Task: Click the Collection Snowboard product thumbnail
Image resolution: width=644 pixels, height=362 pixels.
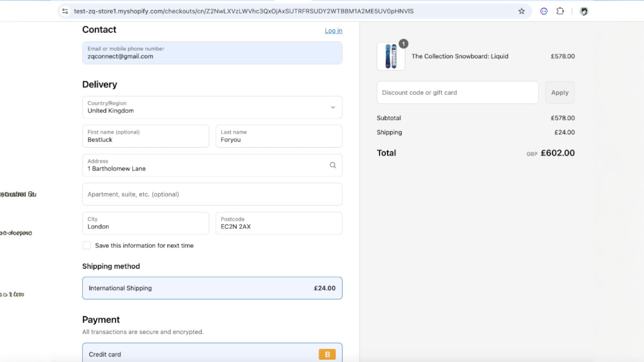Action: 390,56
